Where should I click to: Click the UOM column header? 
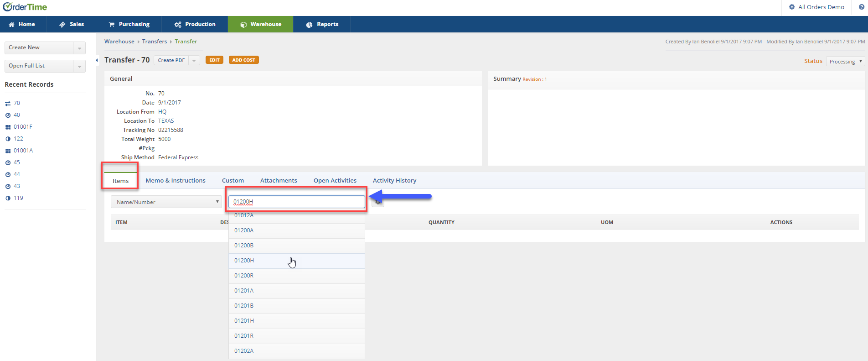pos(607,223)
